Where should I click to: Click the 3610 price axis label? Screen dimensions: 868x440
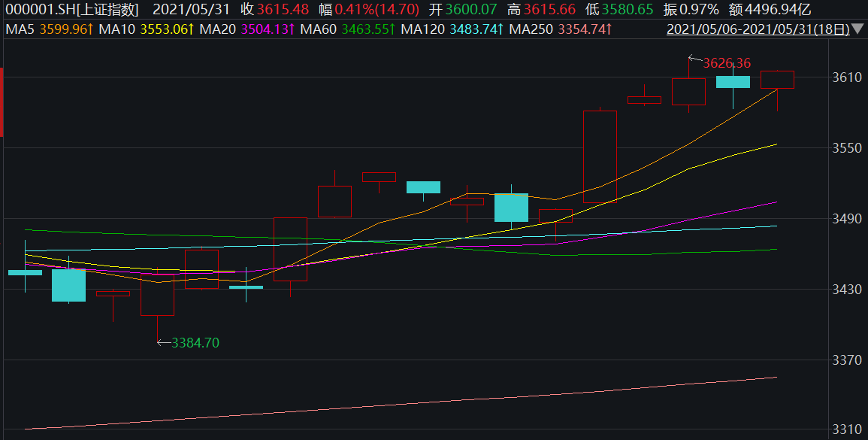[x=848, y=77]
